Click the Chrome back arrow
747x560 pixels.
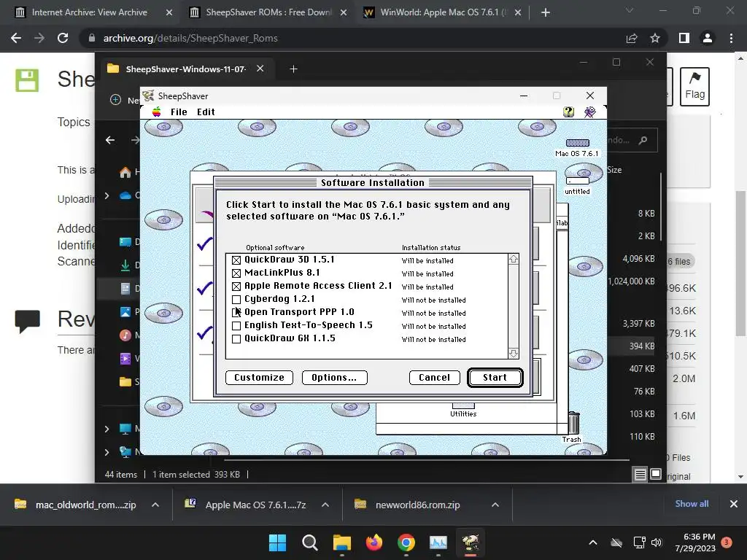coord(16,38)
